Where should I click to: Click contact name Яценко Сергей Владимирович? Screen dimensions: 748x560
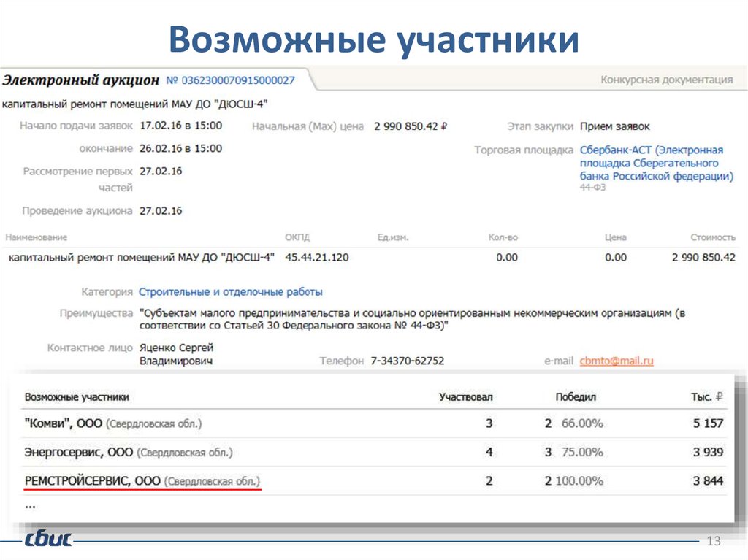click(177, 354)
